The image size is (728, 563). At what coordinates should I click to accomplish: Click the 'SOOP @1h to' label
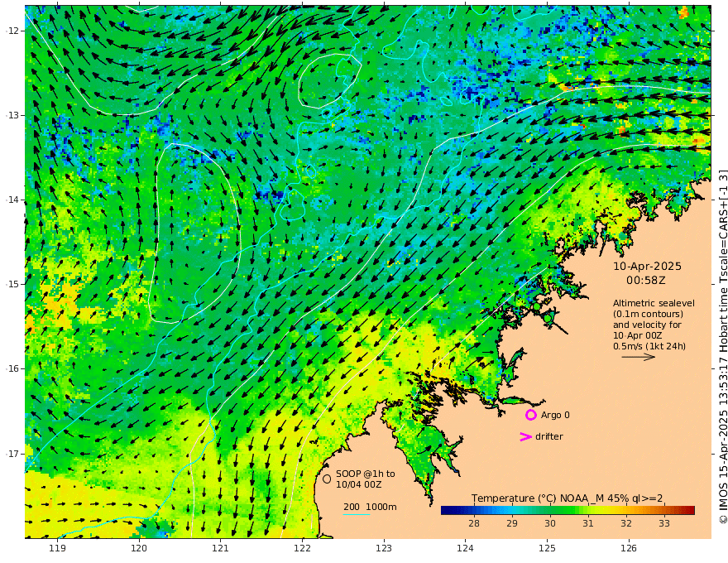click(x=366, y=474)
